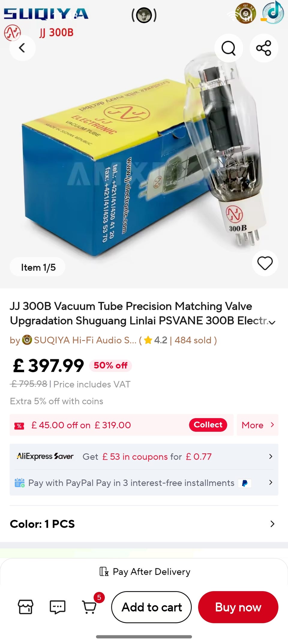
Task: Open search with the magnifier icon
Action: pos(229,48)
